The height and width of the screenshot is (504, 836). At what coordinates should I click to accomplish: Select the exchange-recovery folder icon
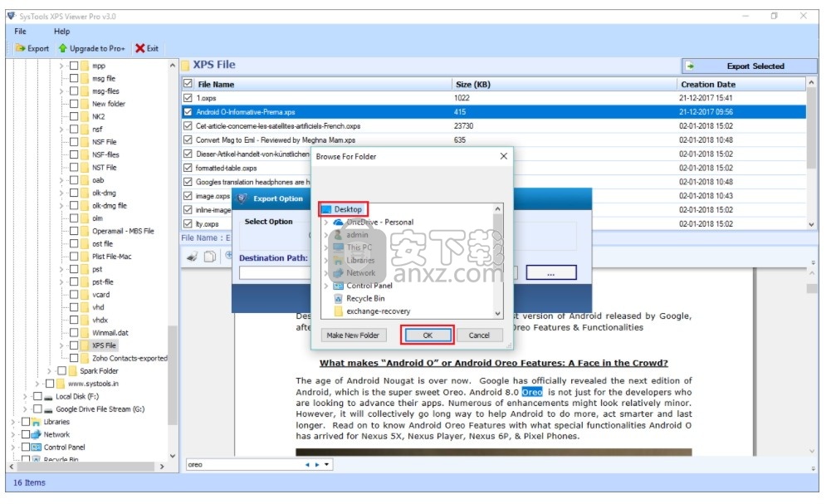coord(338,311)
